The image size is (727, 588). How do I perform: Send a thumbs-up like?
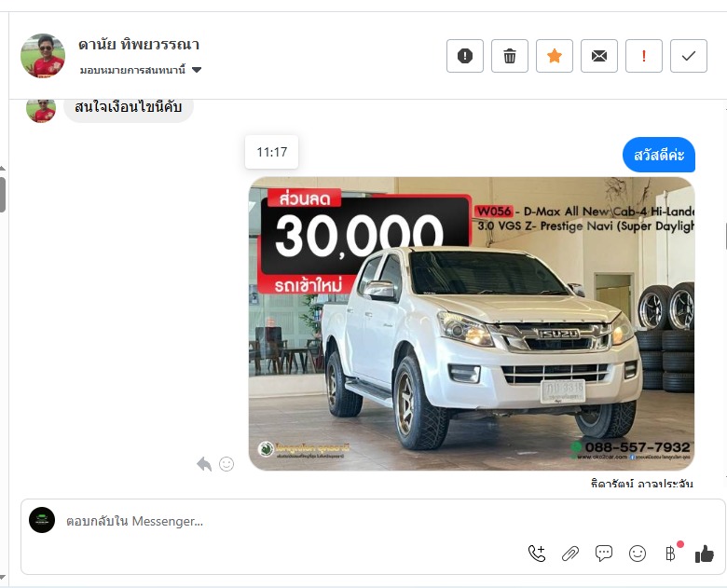[x=705, y=554]
